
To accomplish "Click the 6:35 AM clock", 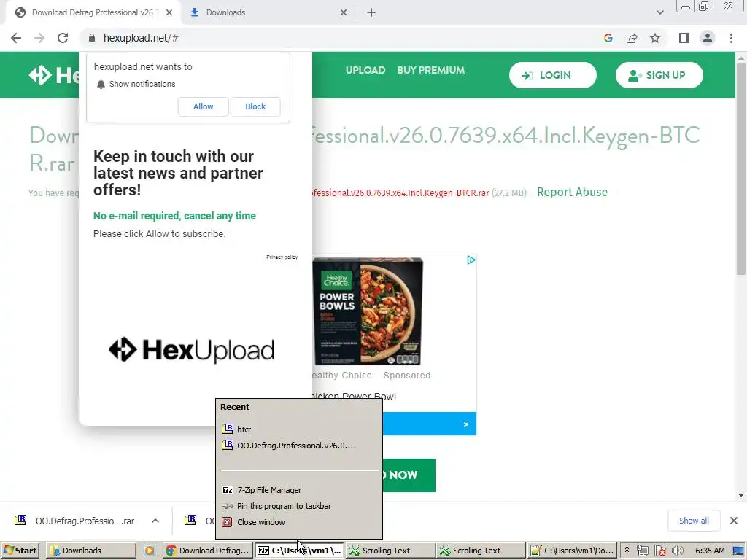I will coord(710,551).
